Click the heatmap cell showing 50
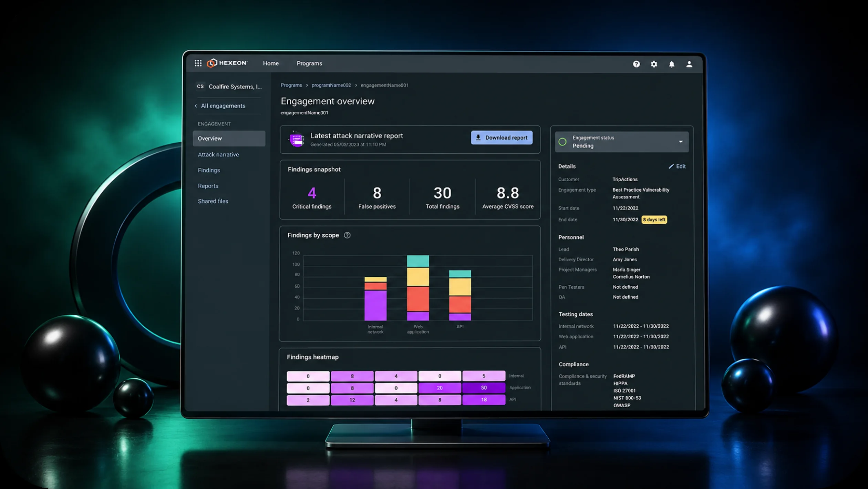 (484, 388)
